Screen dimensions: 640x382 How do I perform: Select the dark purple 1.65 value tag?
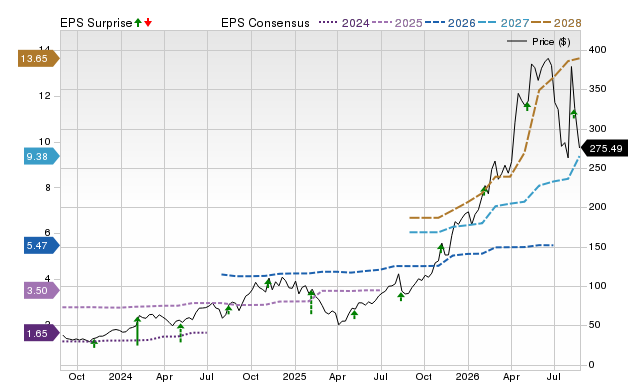coord(42,333)
